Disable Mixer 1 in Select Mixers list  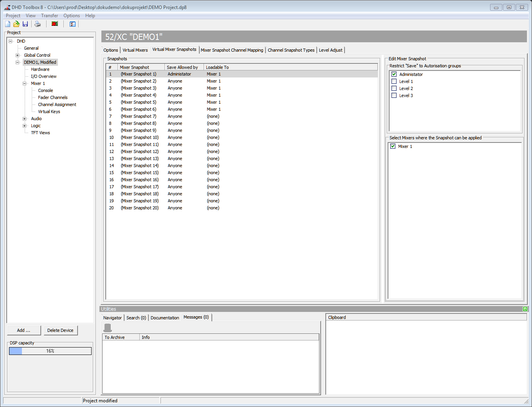point(393,146)
